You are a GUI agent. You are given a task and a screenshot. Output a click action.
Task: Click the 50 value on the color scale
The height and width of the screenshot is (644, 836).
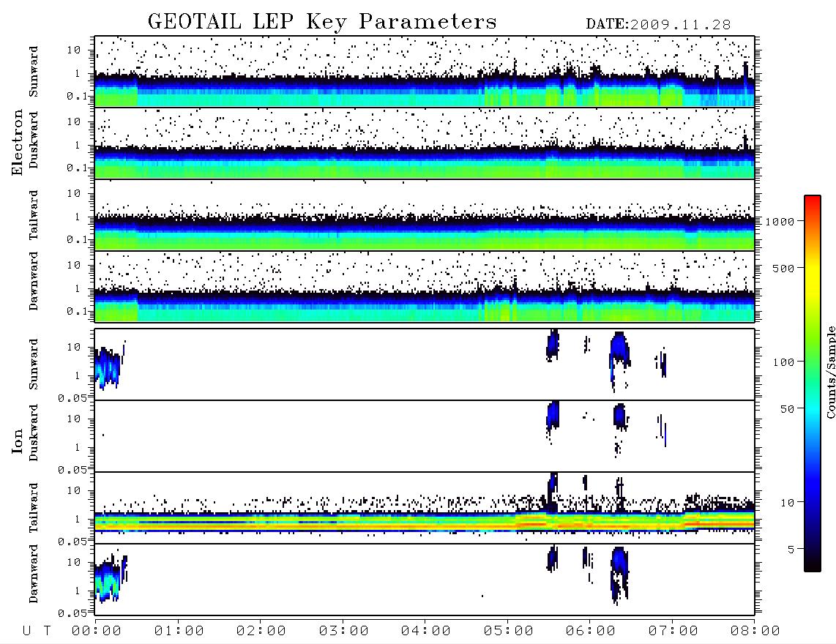[788, 409]
